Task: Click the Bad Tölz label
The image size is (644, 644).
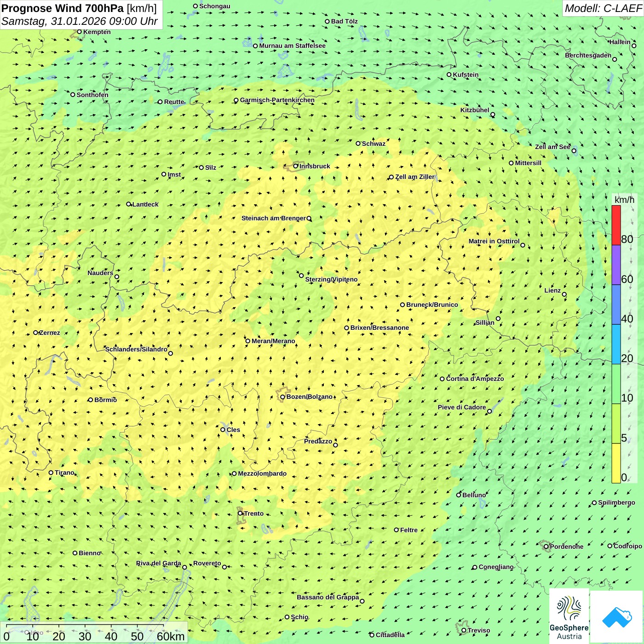Action: coord(344,21)
